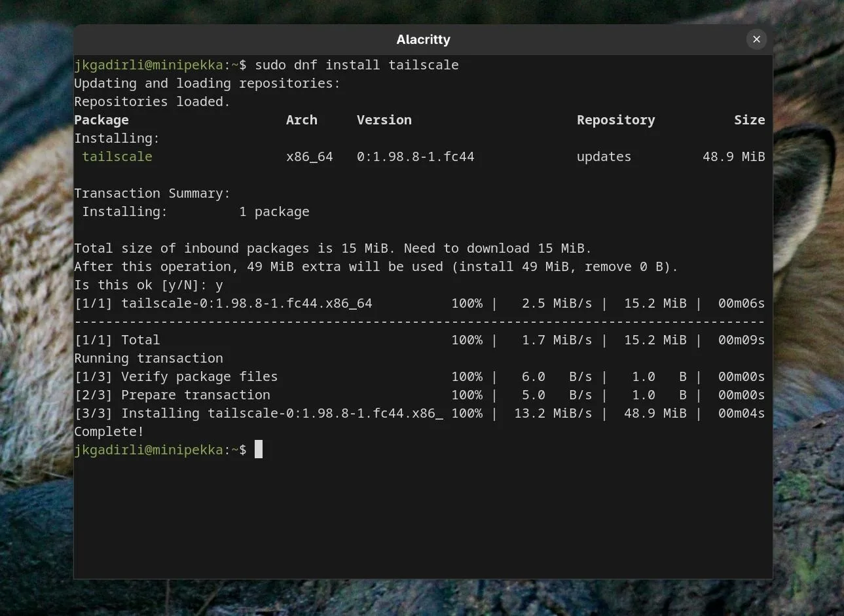Click the "2.5 MiB/s" download speed
The image size is (844, 616).
point(557,303)
